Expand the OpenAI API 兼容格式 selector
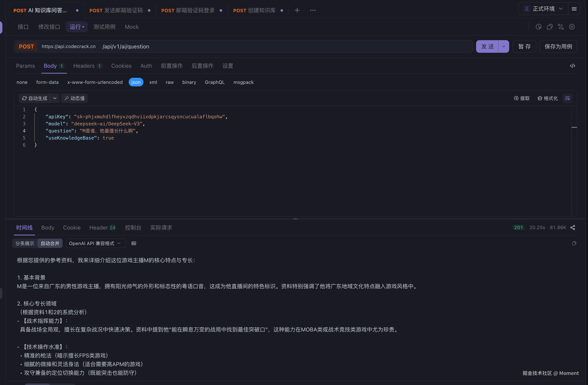This screenshot has width=588, height=385. click(x=95, y=243)
